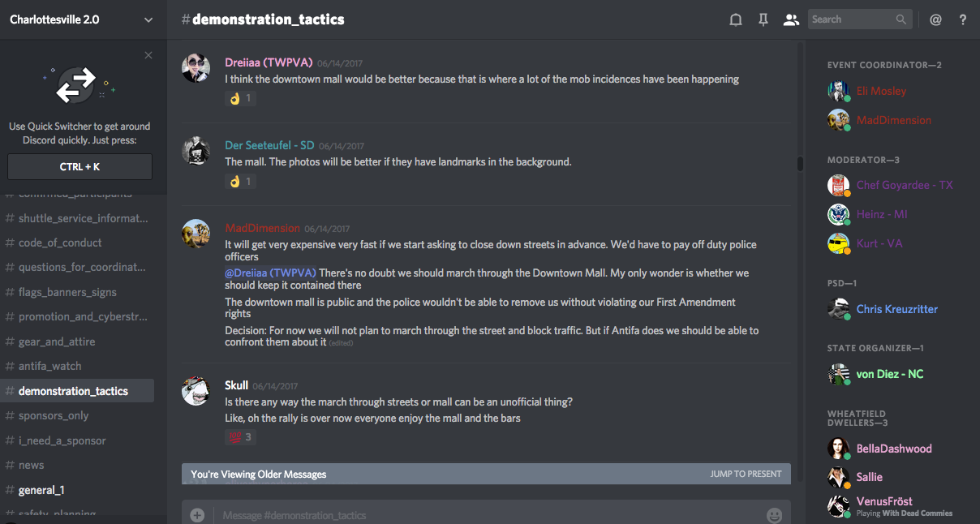980x524 pixels.
Task: Close the Quick Switcher tip
Action: click(x=148, y=55)
